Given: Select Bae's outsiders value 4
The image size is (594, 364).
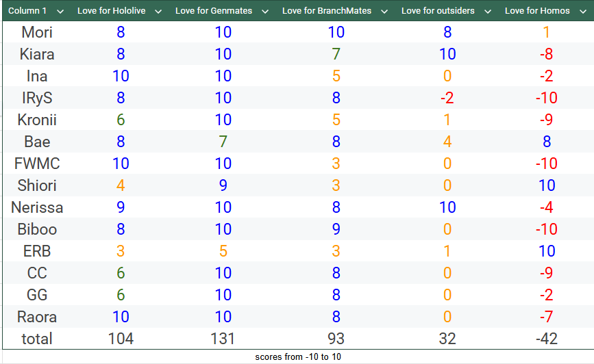Looking at the screenshot, I should point(447,142).
